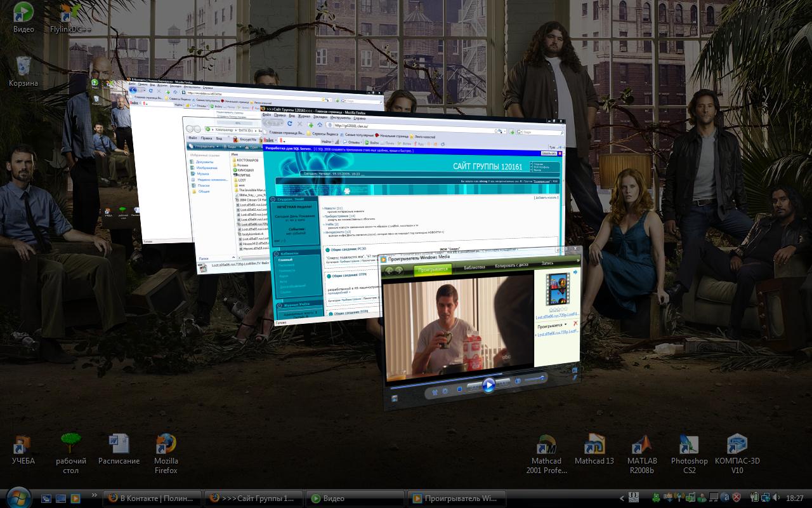
Task: Open the Файл menu in Сайт Группы Firefox
Action: click(266, 115)
